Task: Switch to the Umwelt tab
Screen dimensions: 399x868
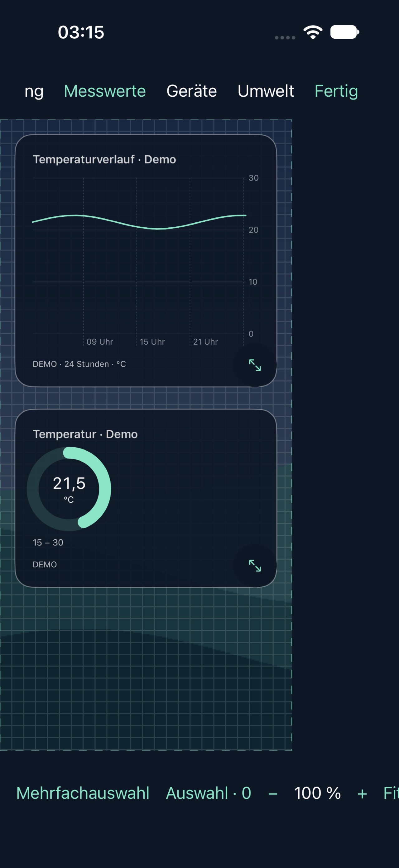Action: tap(266, 91)
